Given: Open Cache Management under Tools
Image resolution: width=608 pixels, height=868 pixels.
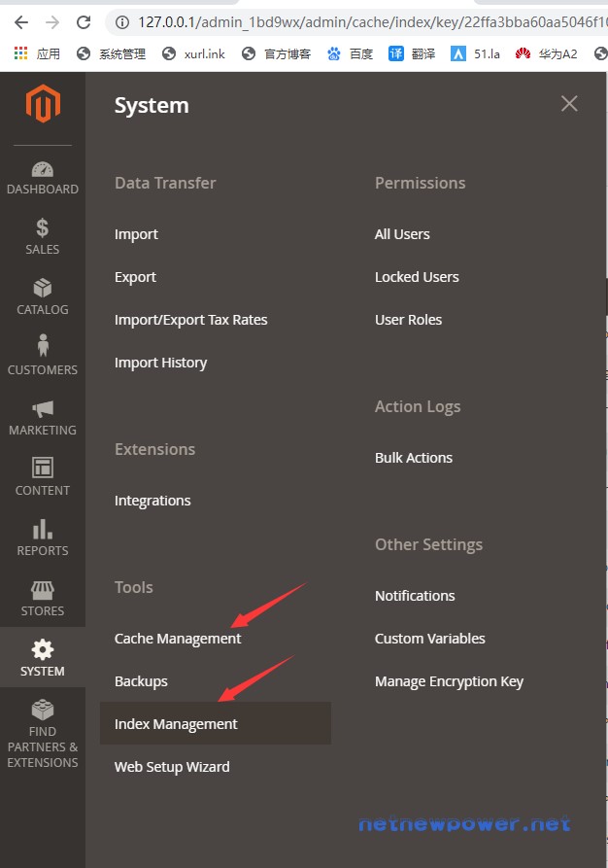Looking at the screenshot, I should 178,639.
